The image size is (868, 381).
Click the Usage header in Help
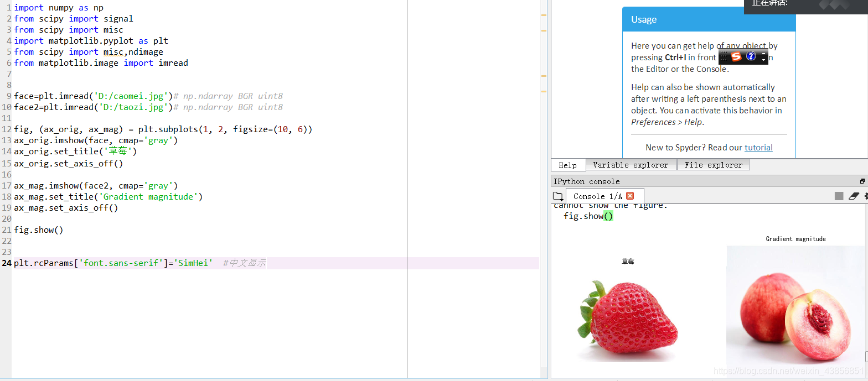[x=709, y=19]
